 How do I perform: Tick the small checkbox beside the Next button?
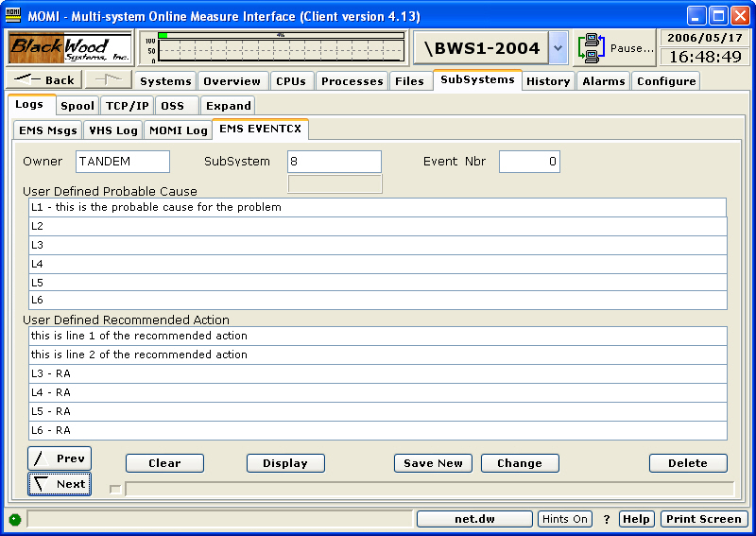click(115, 489)
